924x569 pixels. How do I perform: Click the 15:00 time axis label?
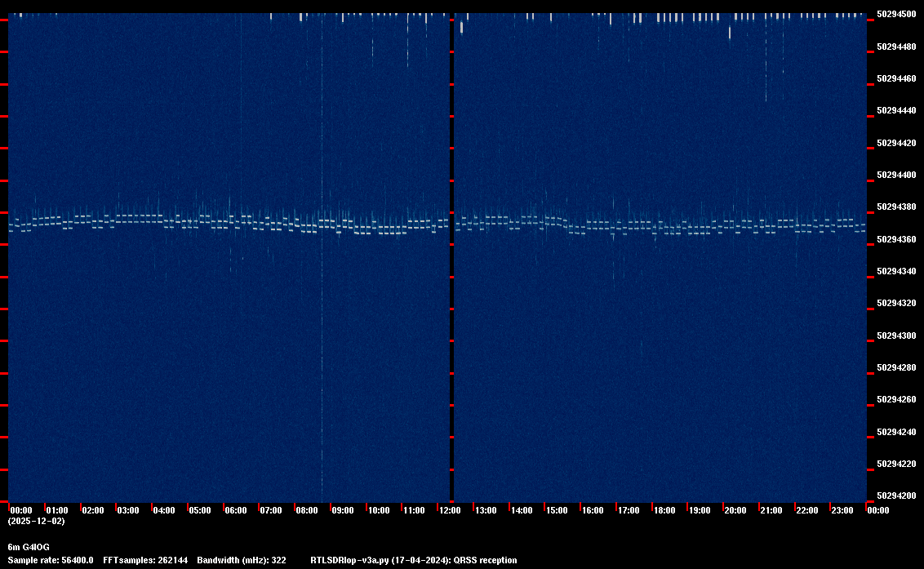coord(557,510)
